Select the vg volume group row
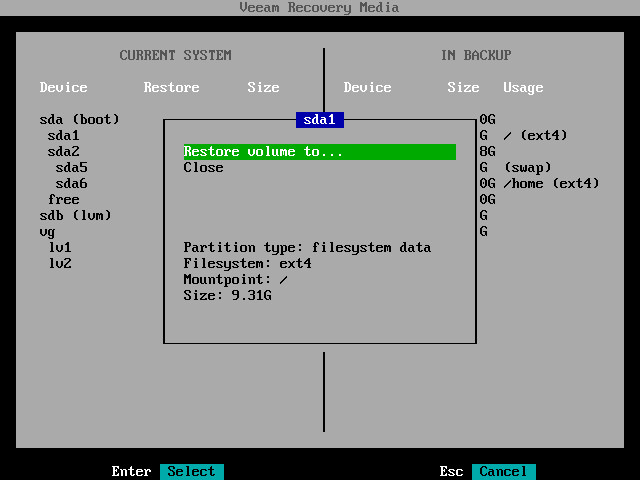Viewport: 640px width, 480px height. pyautogui.click(x=47, y=232)
